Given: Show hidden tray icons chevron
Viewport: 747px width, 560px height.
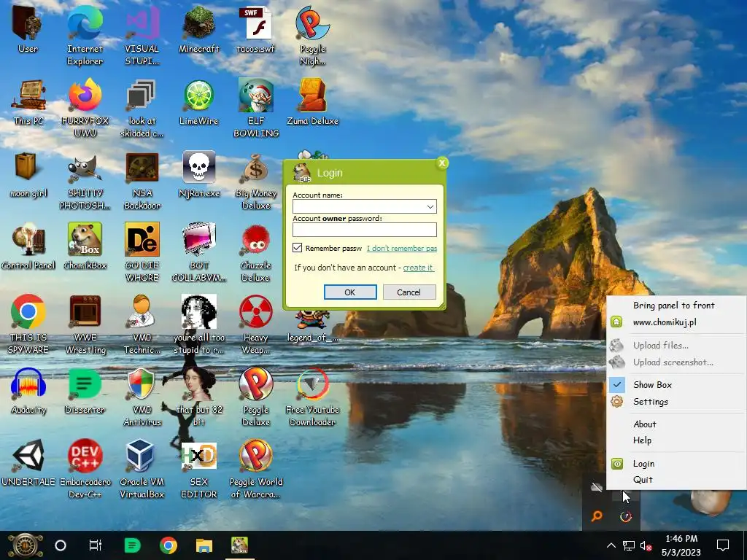Looking at the screenshot, I should [x=611, y=545].
